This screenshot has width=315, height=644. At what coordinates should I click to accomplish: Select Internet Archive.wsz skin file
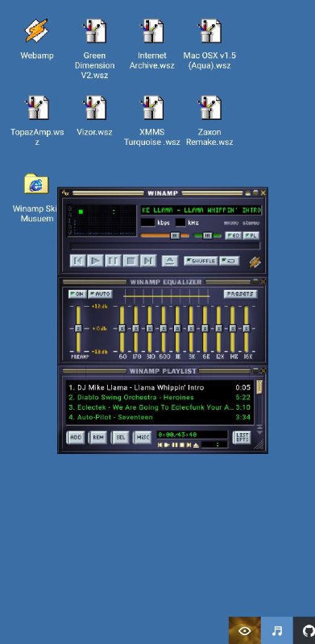151,44
